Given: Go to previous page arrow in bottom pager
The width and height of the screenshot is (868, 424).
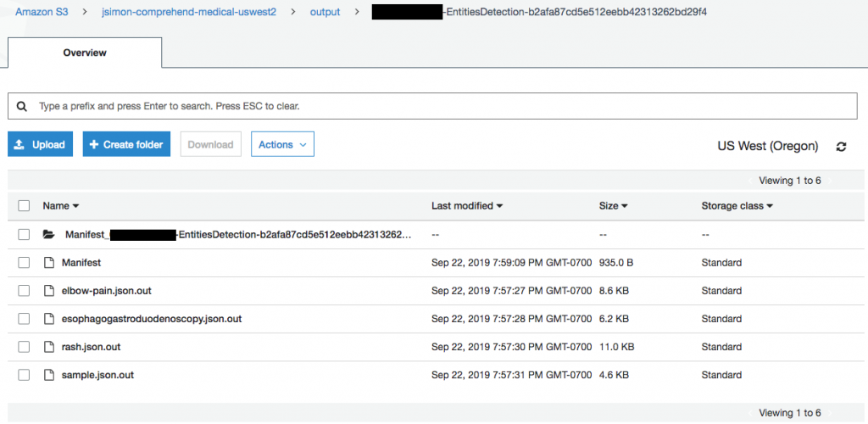Looking at the screenshot, I should pos(751,413).
